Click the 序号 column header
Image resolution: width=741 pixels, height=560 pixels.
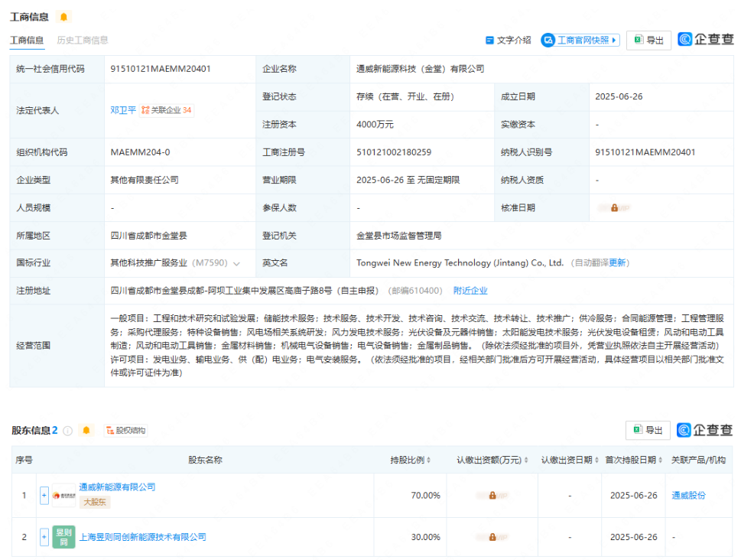(24, 460)
